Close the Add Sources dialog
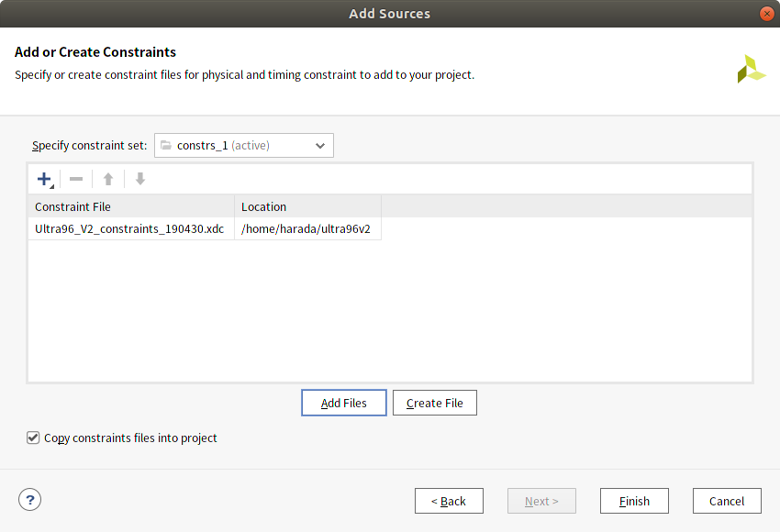 click(766, 14)
